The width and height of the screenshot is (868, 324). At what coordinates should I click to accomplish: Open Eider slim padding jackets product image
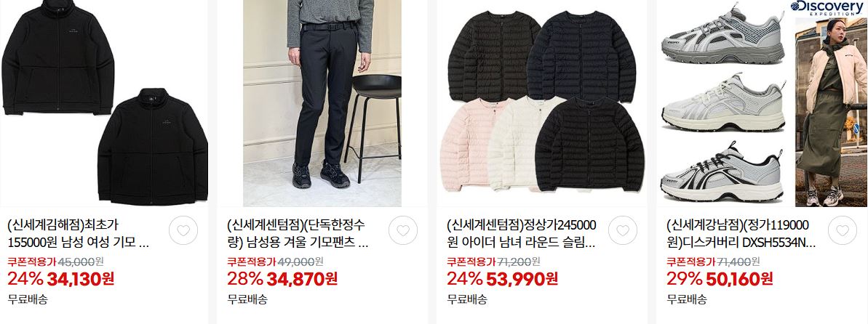click(x=542, y=103)
